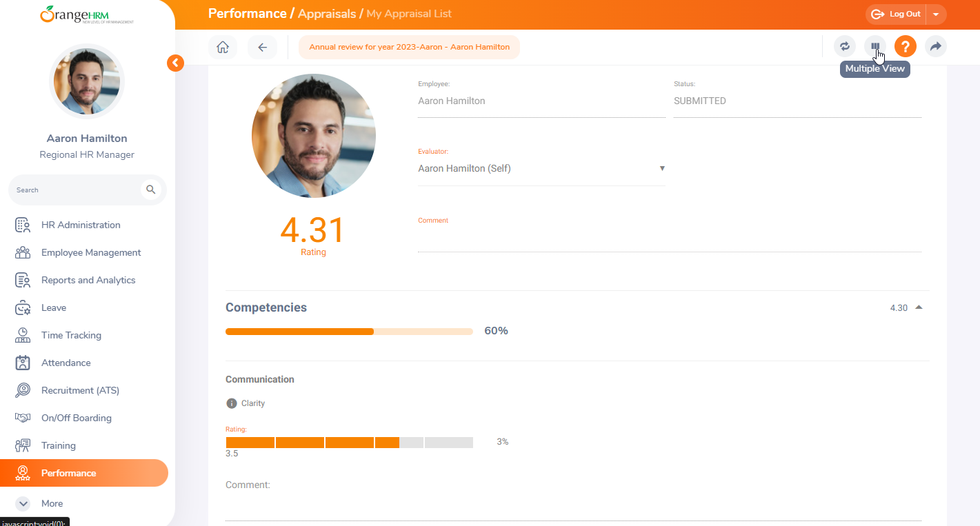Click the back arrow button
980x526 pixels.
pyautogui.click(x=262, y=48)
